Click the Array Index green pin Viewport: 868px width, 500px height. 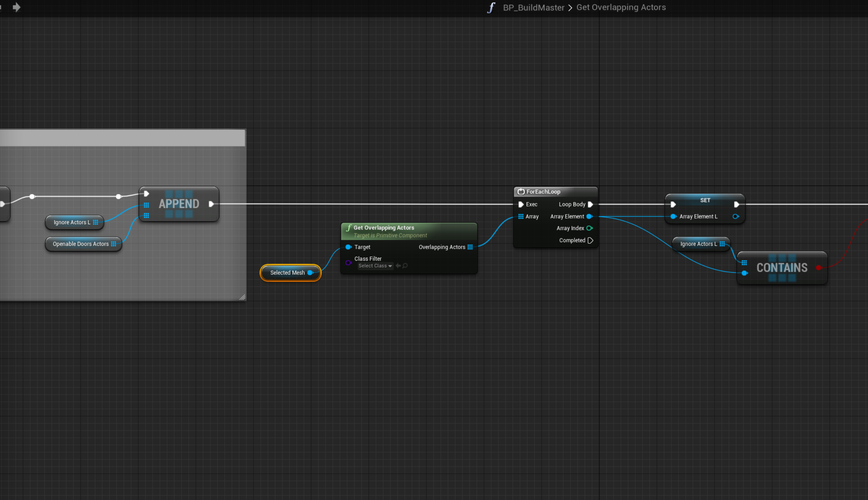589,228
